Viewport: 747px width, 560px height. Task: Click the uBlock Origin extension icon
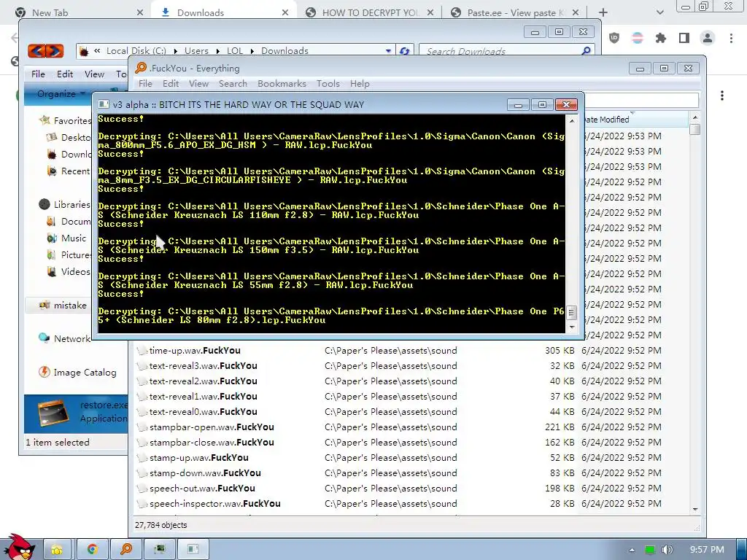614,38
